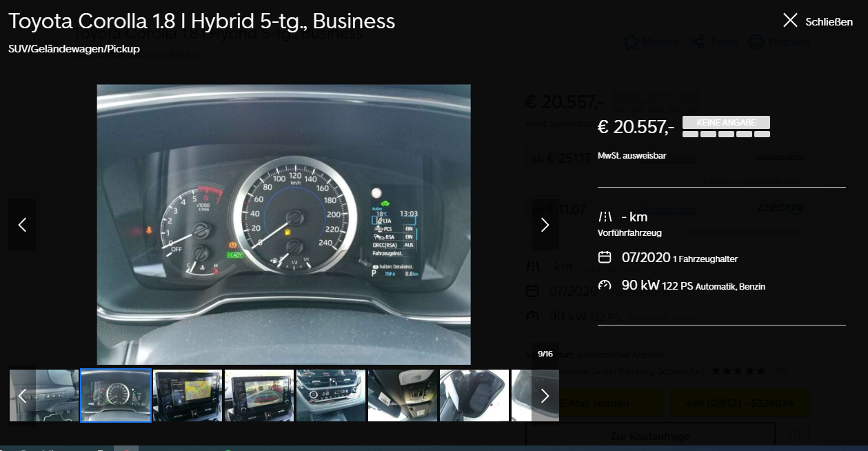
Task: Select the highlighted dashboard gauge thumbnail
Action: (x=116, y=395)
